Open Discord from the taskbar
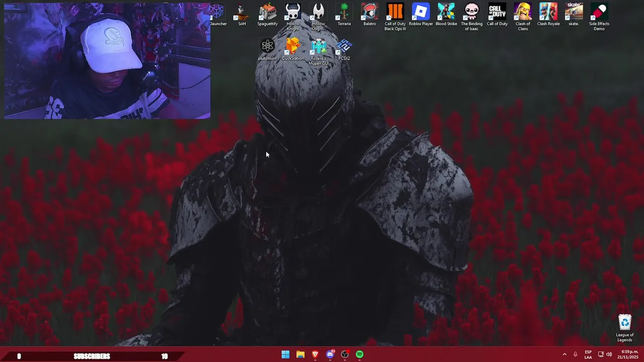The image size is (644, 362). click(330, 354)
